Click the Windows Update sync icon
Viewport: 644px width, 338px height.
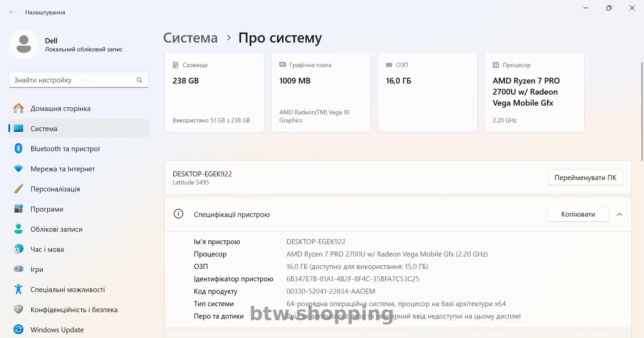[18, 330]
